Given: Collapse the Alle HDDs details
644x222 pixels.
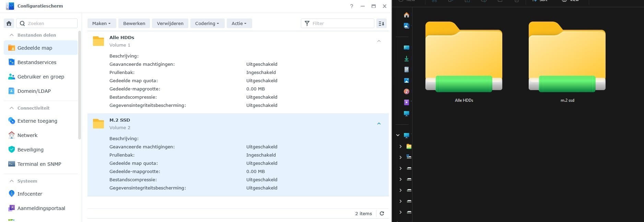Looking at the screenshot, I should 379,41.
